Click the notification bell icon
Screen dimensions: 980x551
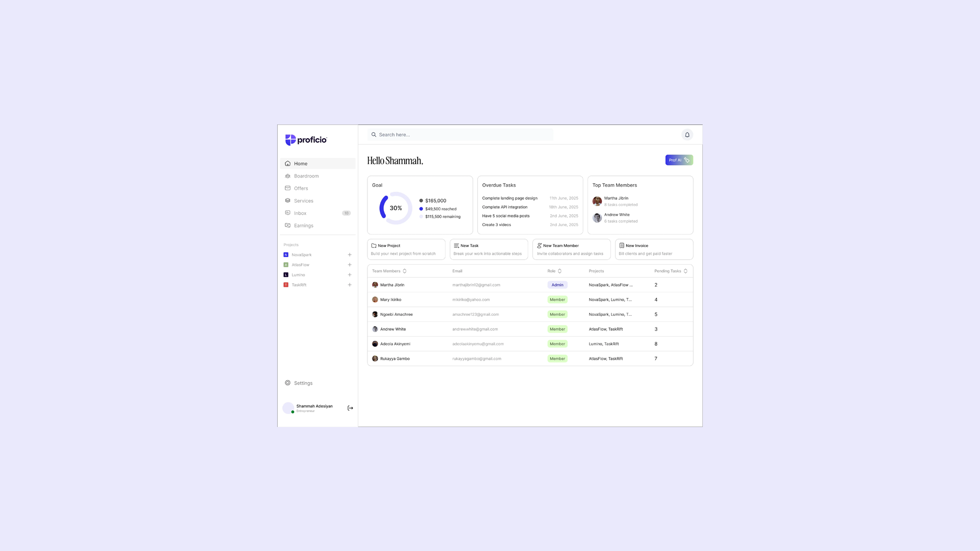(x=687, y=135)
